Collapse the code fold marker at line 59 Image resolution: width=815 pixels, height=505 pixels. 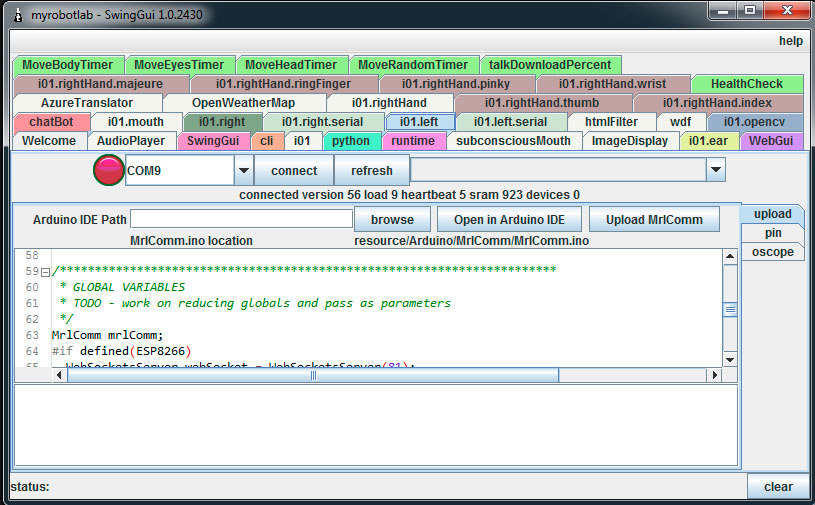tap(45, 272)
